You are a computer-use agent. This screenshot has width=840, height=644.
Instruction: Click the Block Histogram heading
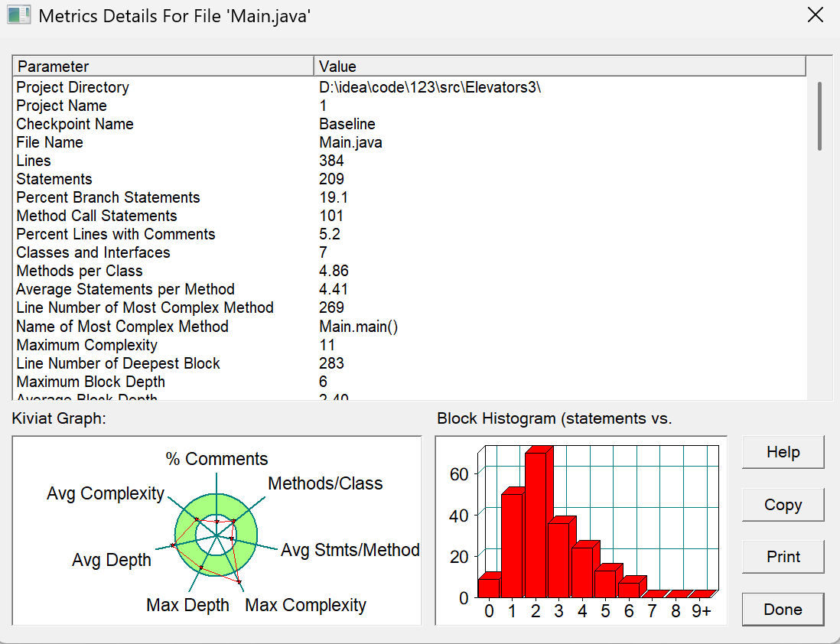pos(555,418)
